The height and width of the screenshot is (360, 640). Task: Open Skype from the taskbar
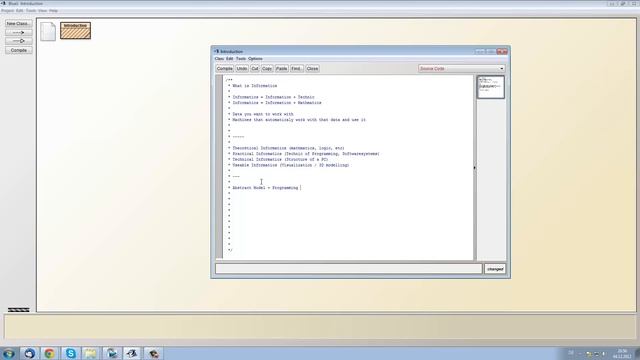tap(70, 353)
